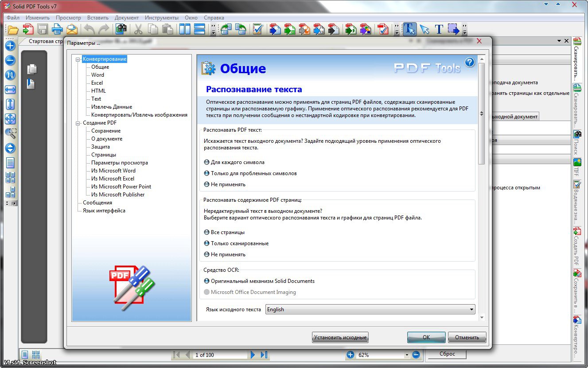Select the Word item in tree
Screen dimensions: 588x368
pos(97,75)
